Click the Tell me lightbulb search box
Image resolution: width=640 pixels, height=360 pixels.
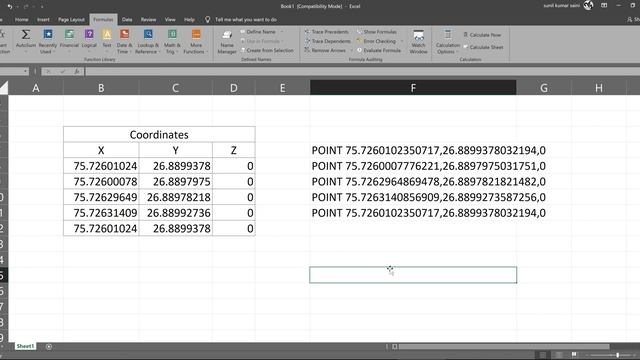[241, 20]
